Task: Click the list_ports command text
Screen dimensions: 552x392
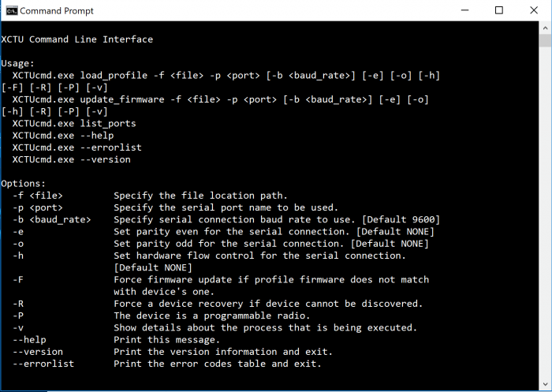Action: pyautogui.click(x=108, y=124)
